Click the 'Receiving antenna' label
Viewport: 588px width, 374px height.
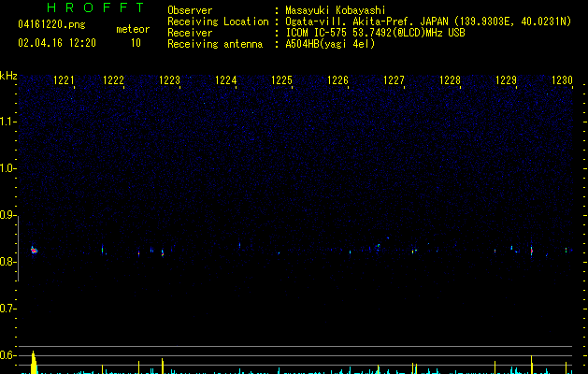click(x=215, y=44)
